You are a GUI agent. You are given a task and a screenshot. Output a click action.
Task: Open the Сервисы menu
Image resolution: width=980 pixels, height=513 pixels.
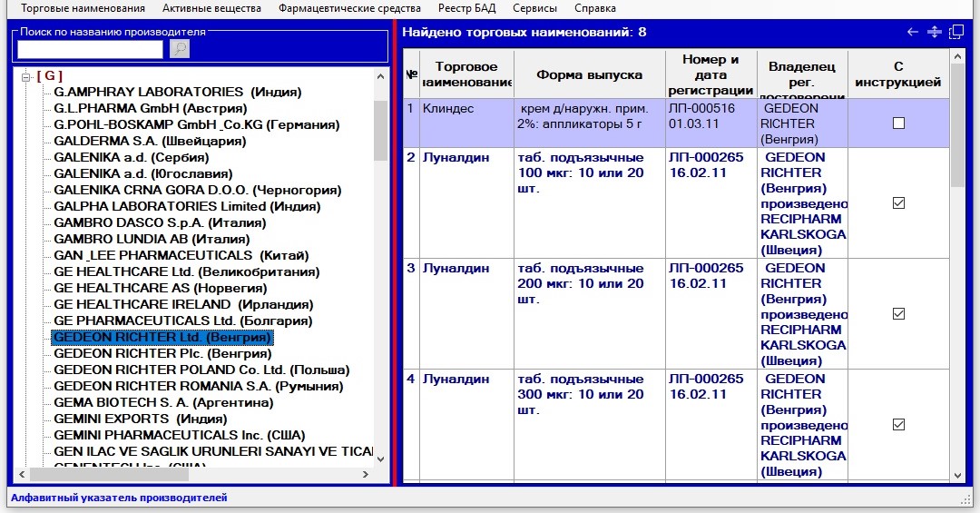click(x=534, y=8)
